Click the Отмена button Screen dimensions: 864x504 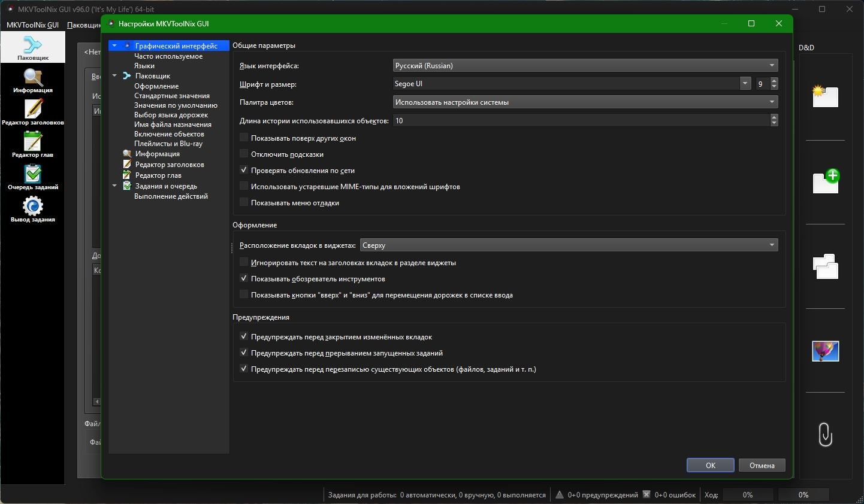762,465
